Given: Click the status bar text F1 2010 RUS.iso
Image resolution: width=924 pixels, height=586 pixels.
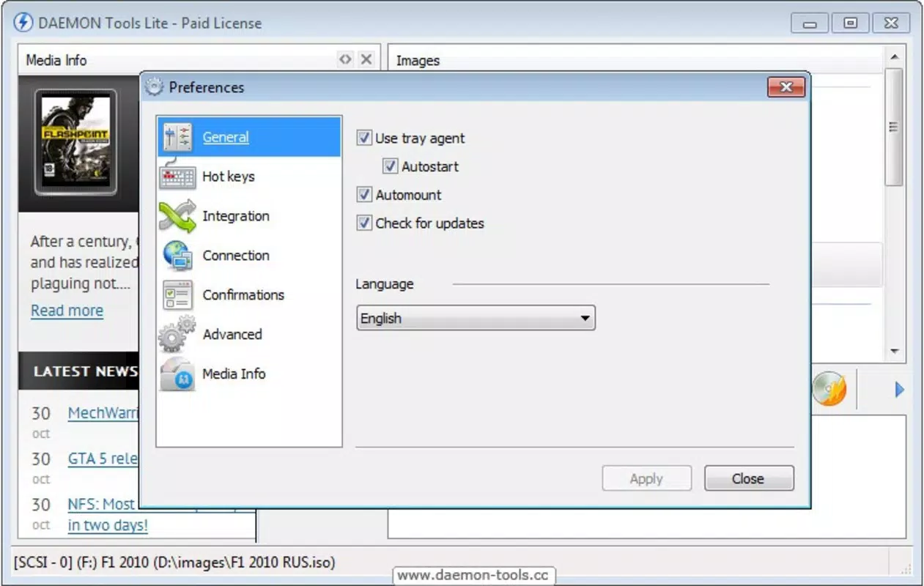Looking at the screenshot, I should click(174, 563).
